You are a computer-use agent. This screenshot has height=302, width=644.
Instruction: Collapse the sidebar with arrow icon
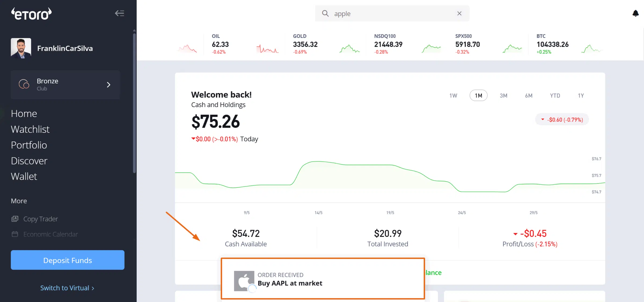pos(119,13)
